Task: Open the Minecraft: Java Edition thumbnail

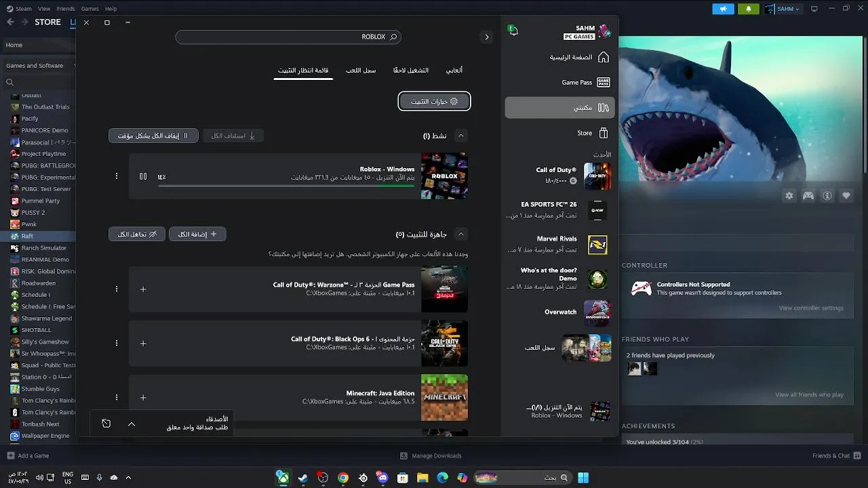Action: pyautogui.click(x=444, y=397)
